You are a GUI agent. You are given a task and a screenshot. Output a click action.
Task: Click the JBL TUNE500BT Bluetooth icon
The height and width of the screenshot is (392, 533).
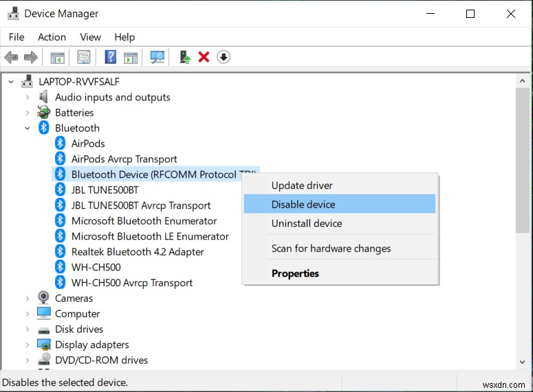tap(60, 190)
